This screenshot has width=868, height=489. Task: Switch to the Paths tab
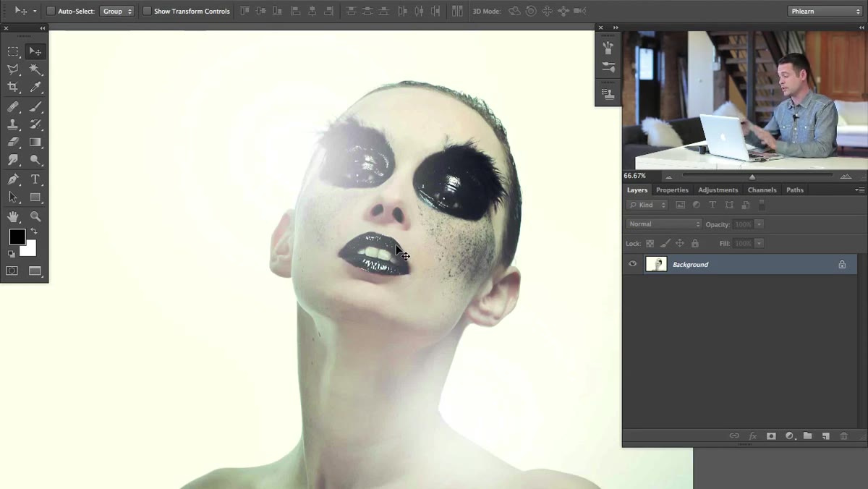click(795, 190)
